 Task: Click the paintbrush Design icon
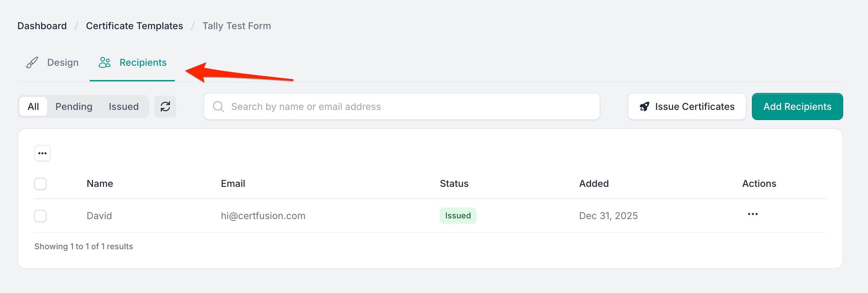(x=32, y=62)
